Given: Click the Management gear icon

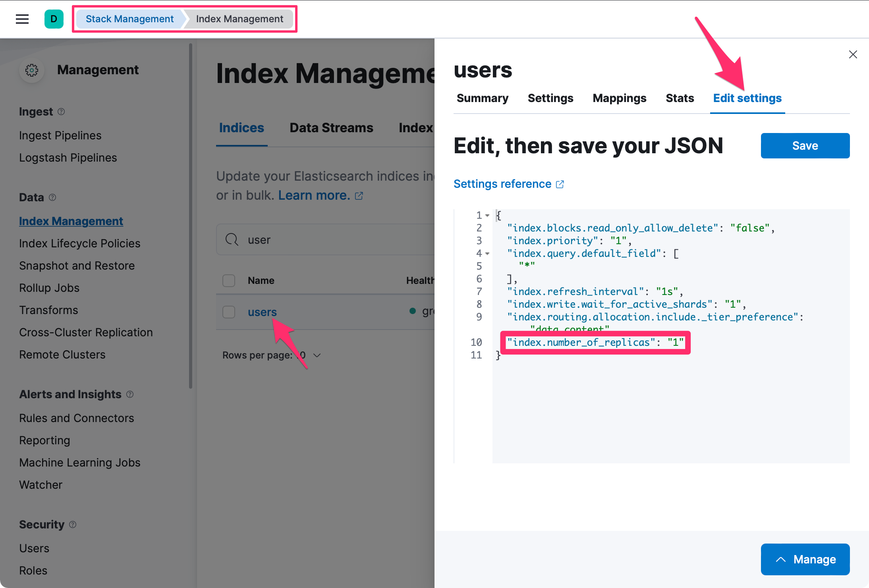Looking at the screenshot, I should pyautogui.click(x=32, y=70).
